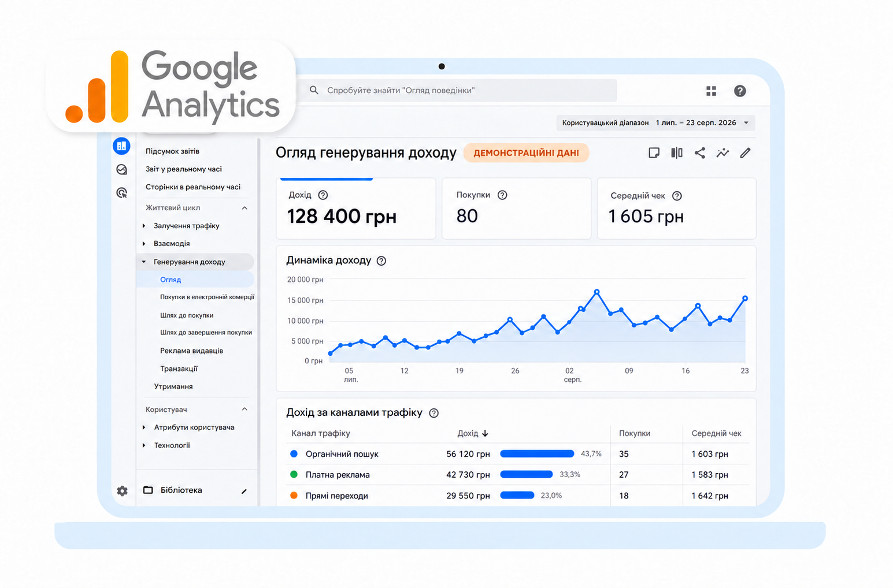Select the Дохід metric card
The height and width of the screenshot is (588, 893).
(356, 209)
